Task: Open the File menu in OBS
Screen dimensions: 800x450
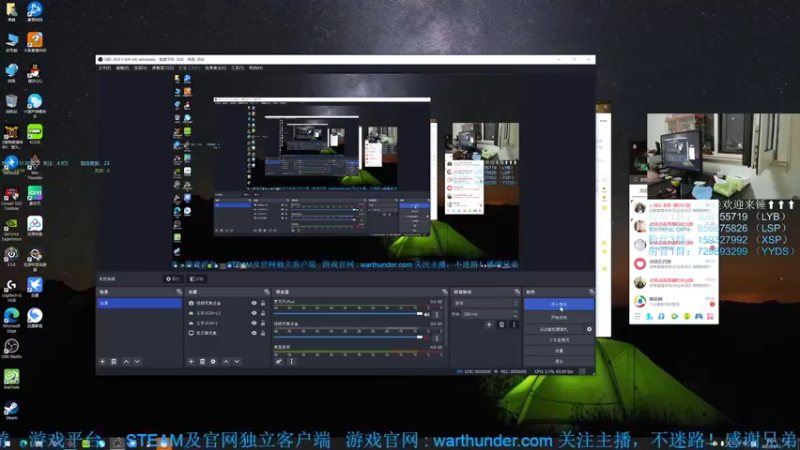Action: point(104,68)
